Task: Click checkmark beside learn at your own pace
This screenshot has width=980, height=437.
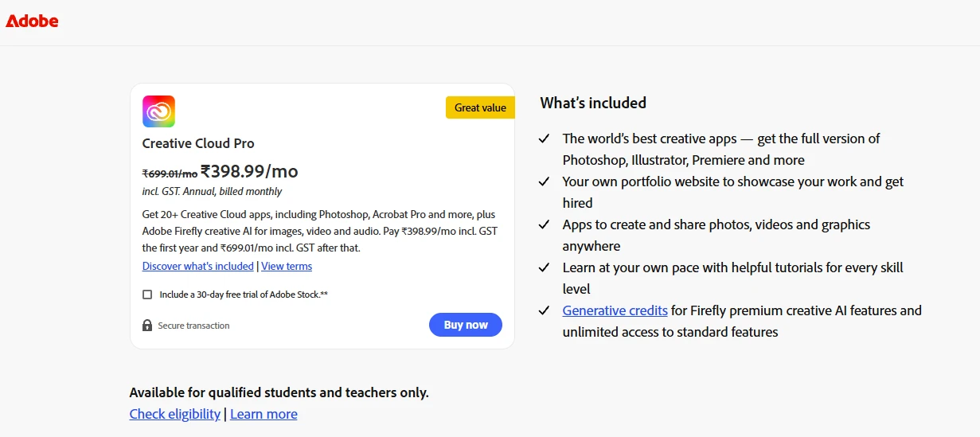Action: tap(545, 267)
